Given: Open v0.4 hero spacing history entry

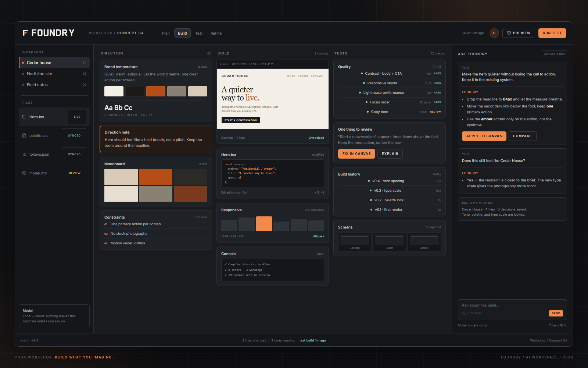Looking at the screenshot, I should click(x=390, y=181).
